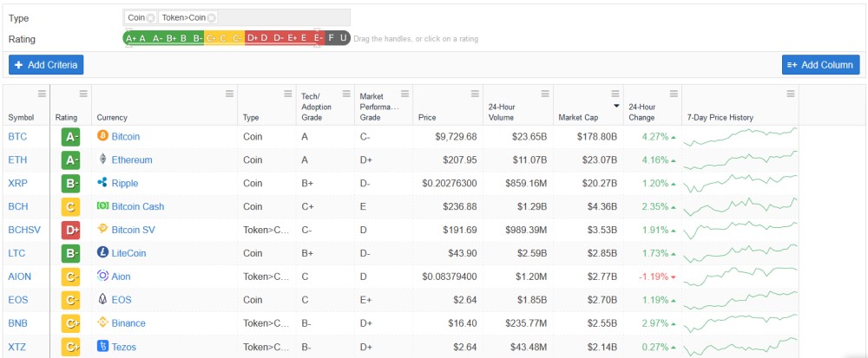The image size is (868, 358).
Task: Click the Bitcoin Cash logo icon
Action: click(102, 206)
